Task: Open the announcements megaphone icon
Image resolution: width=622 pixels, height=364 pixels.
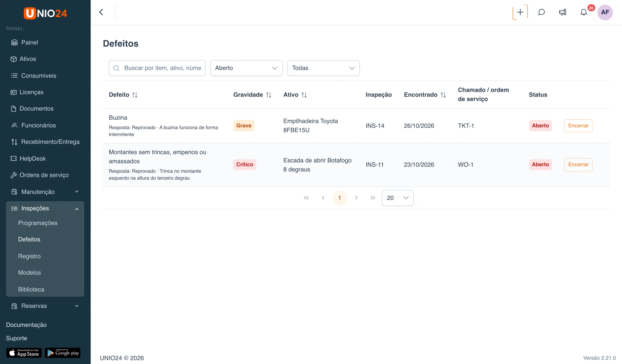Action: coord(563,12)
